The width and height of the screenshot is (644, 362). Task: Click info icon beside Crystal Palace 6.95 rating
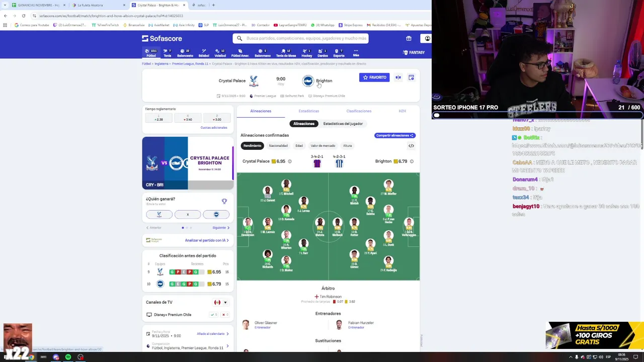point(289,161)
